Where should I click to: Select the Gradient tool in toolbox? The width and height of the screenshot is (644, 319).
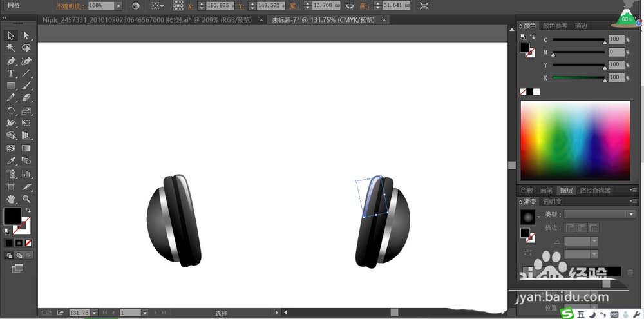coord(26,148)
